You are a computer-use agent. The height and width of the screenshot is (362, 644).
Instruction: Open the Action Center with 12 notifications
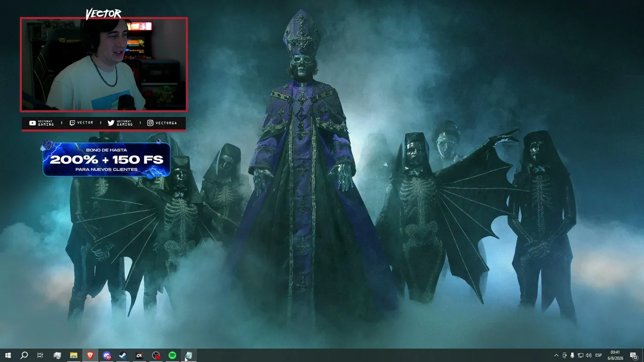tap(634, 355)
